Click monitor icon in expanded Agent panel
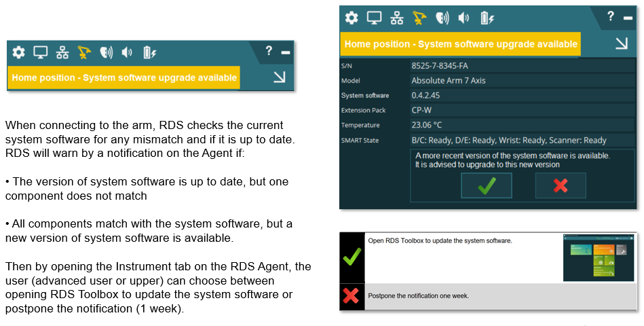Screen dimensions: 644x326 374,18
